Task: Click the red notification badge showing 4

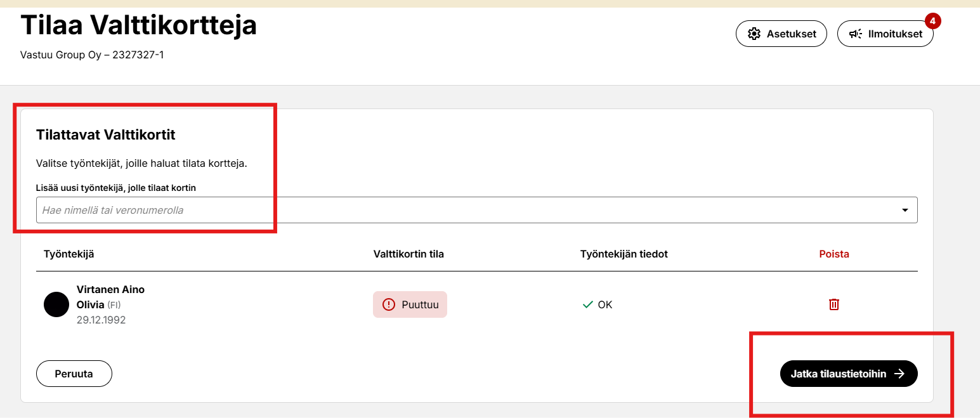Action: coord(932,21)
